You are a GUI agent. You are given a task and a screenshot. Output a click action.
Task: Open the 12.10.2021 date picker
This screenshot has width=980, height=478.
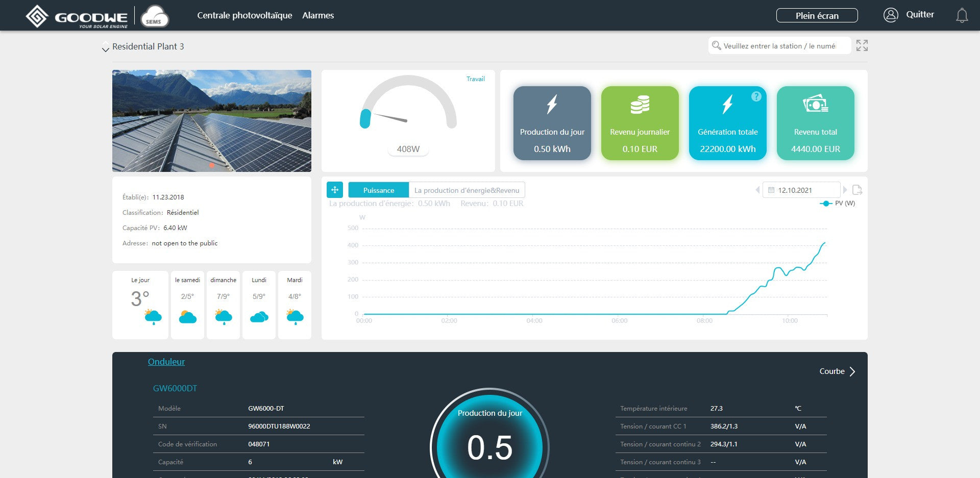(801, 190)
